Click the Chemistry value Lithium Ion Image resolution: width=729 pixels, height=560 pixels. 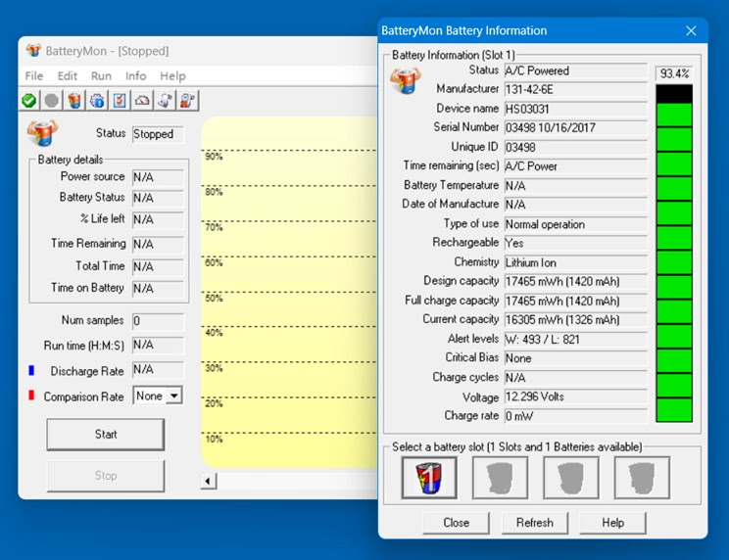click(575, 262)
